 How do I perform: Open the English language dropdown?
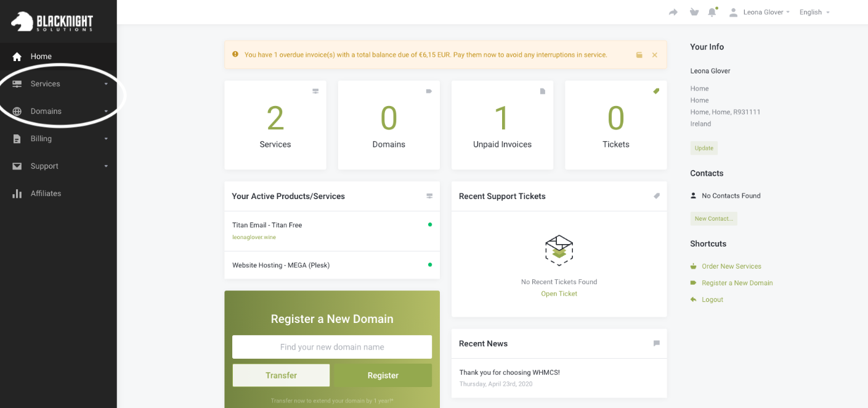814,12
